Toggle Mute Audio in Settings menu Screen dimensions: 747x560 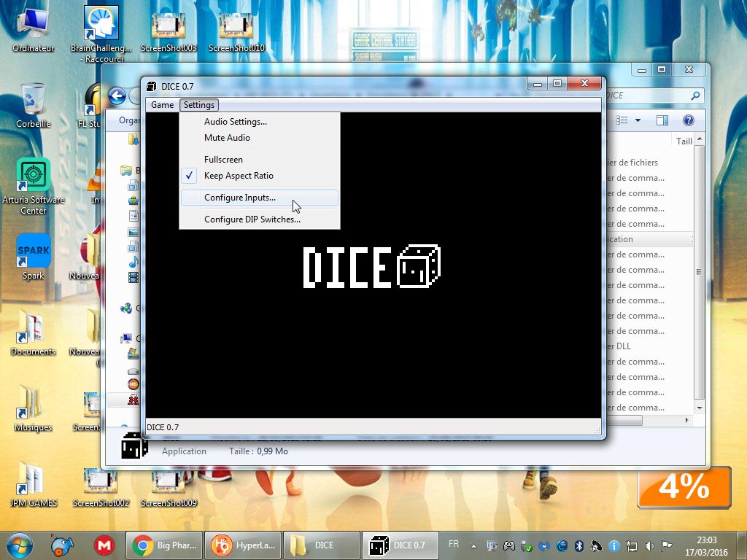coord(227,138)
